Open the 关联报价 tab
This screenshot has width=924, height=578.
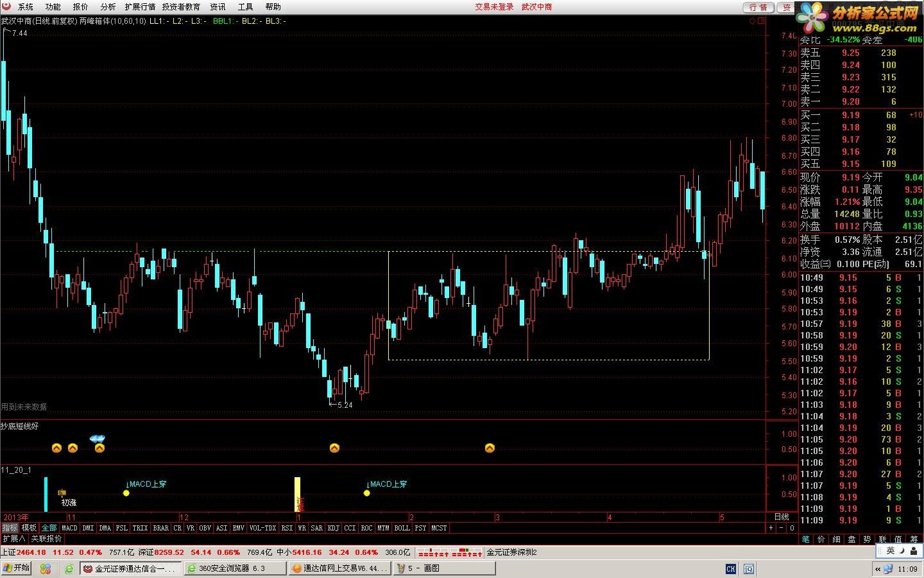tap(47, 539)
